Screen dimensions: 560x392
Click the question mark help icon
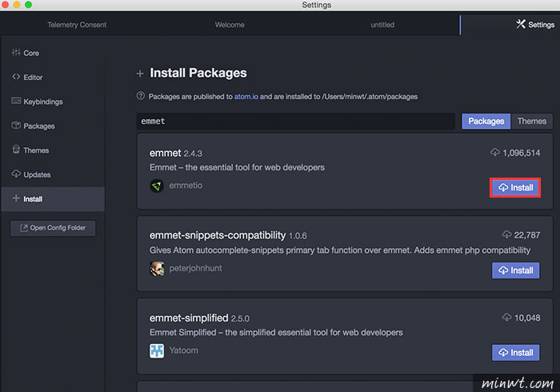[x=141, y=96]
